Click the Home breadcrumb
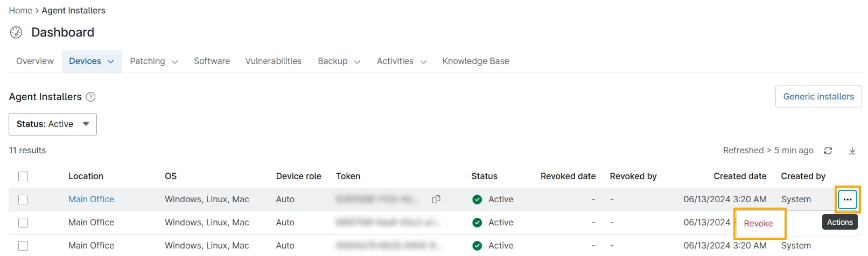 (x=20, y=11)
